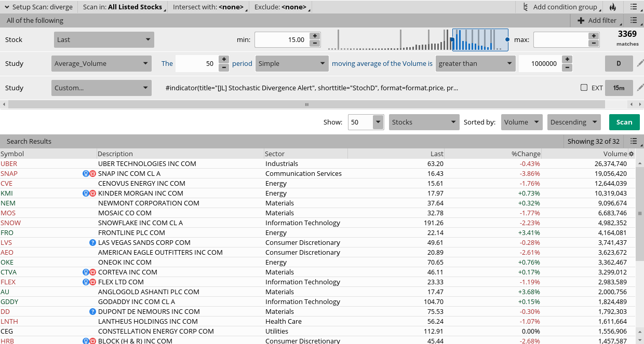Click the left handle of the price histogram

pos(452,39)
